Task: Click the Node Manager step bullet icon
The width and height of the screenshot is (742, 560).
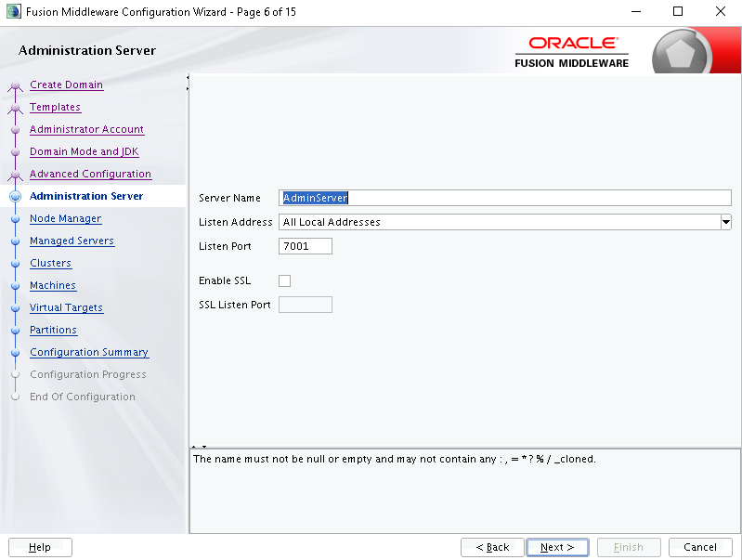Action: pyautogui.click(x=15, y=218)
